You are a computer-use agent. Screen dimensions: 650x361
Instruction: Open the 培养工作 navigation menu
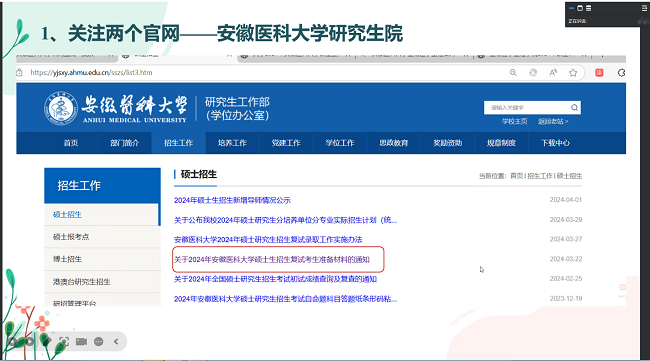(x=232, y=143)
